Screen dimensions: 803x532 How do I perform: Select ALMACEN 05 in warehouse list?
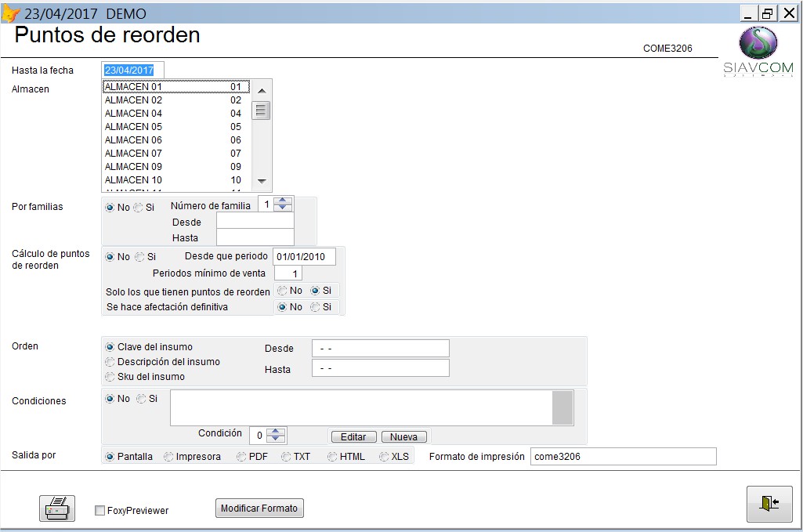point(174,127)
